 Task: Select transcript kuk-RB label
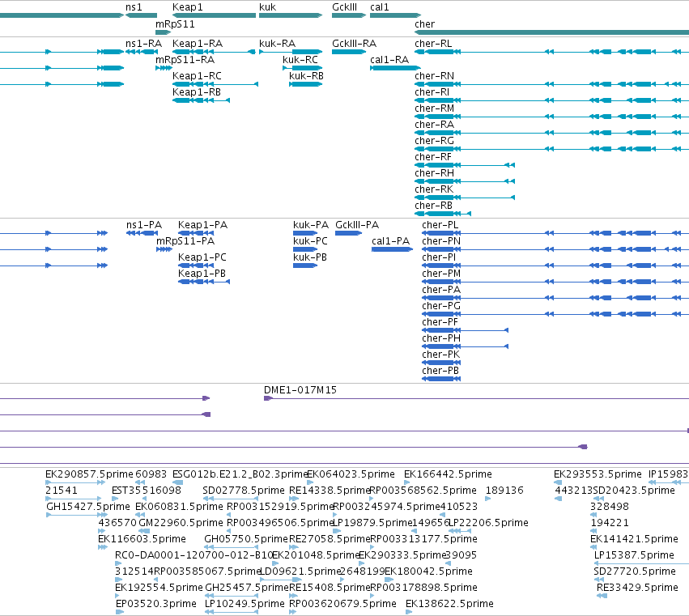pos(306,76)
